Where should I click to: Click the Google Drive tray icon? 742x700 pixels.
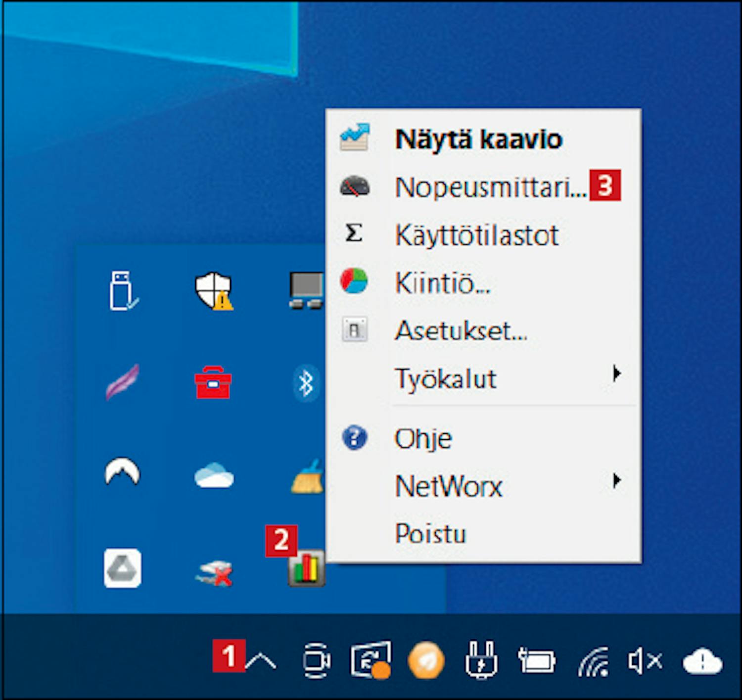click(x=122, y=568)
